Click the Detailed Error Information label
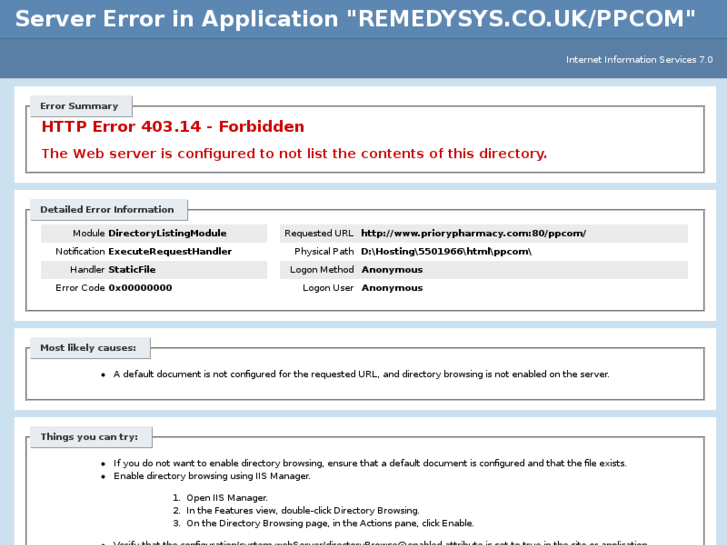 [x=107, y=210]
